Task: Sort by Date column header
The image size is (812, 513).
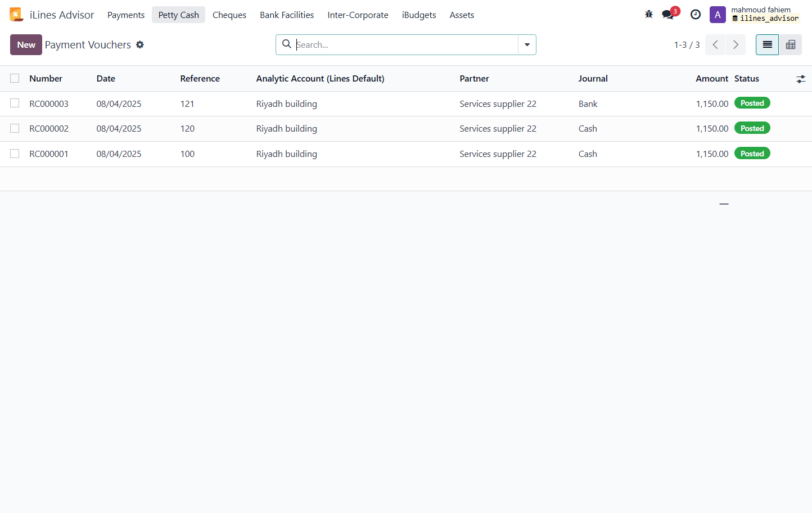Action: pyautogui.click(x=106, y=79)
